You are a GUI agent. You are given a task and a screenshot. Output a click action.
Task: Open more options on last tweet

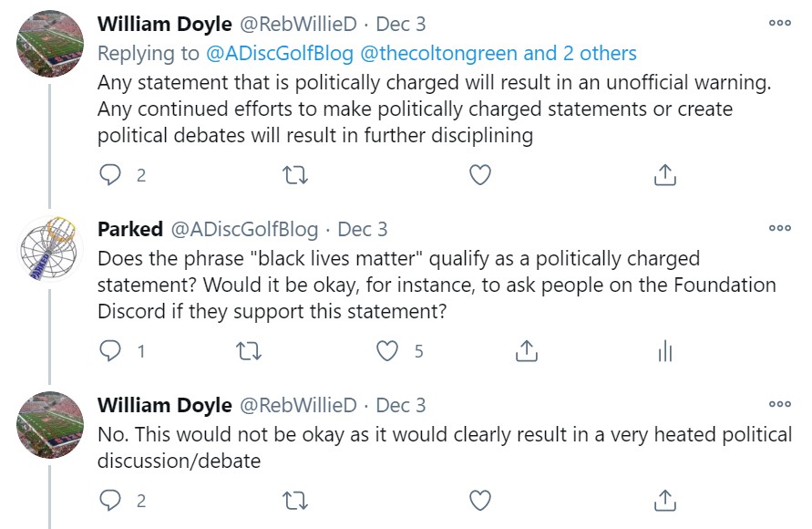pyautogui.click(x=779, y=404)
